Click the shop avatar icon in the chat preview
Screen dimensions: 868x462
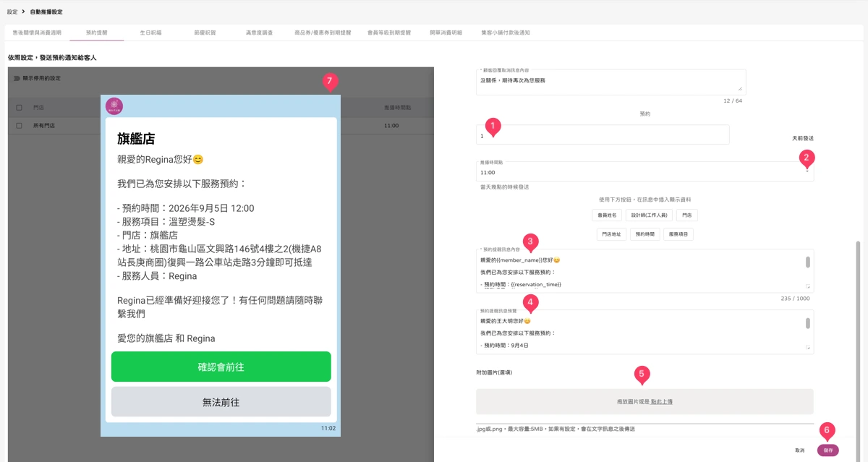[x=114, y=106]
